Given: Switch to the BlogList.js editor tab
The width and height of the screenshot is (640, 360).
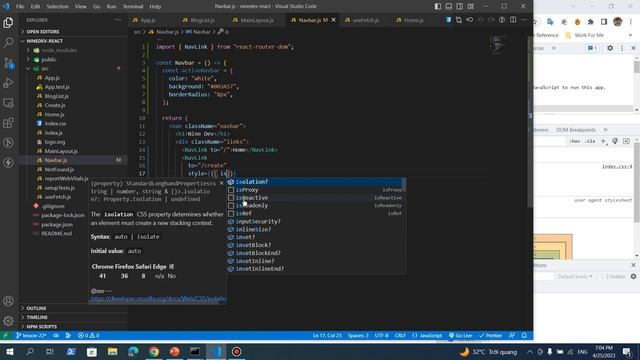Looking at the screenshot, I should [202, 20].
